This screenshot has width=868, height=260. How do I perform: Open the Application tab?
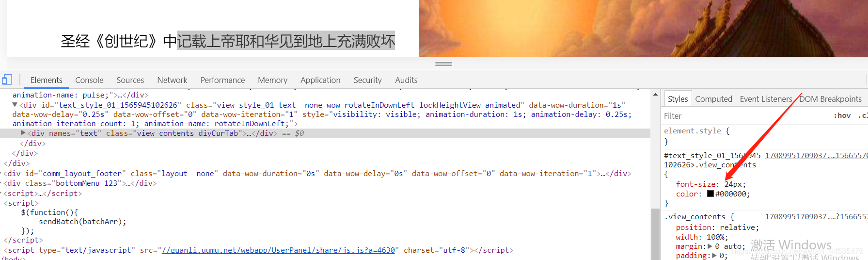click(x=320, y=80)
